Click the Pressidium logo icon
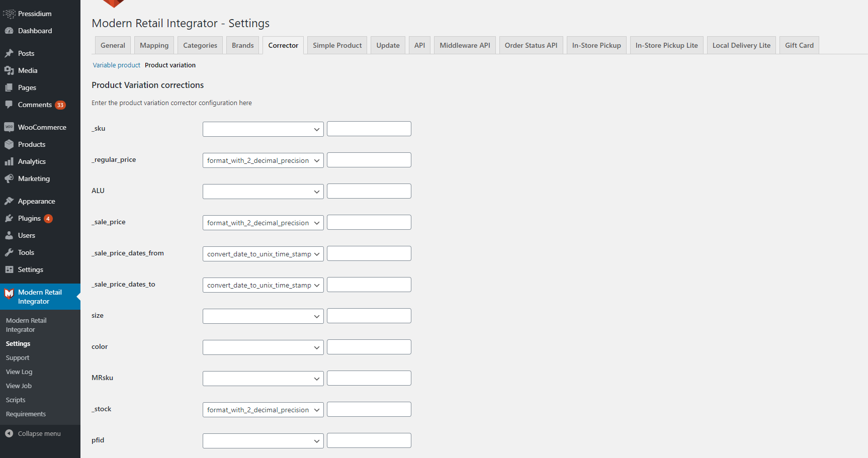This screenshot has height=458, width=868. click(9, 14)
